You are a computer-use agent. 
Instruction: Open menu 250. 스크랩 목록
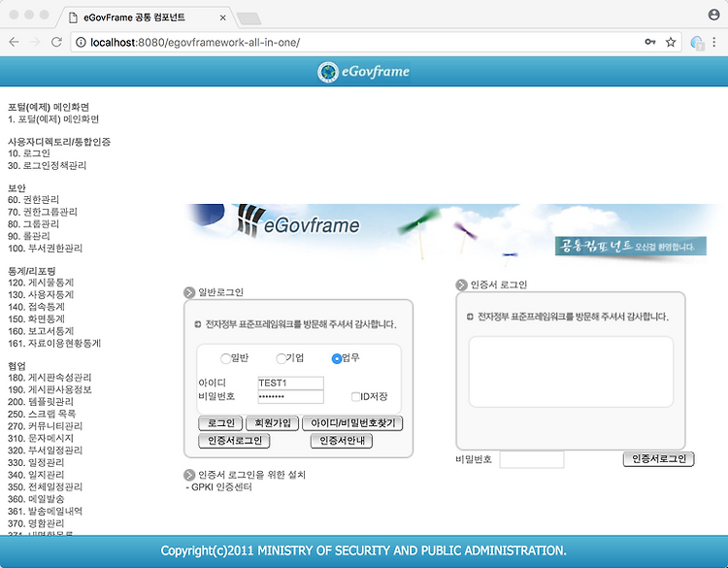pos(42,414)
